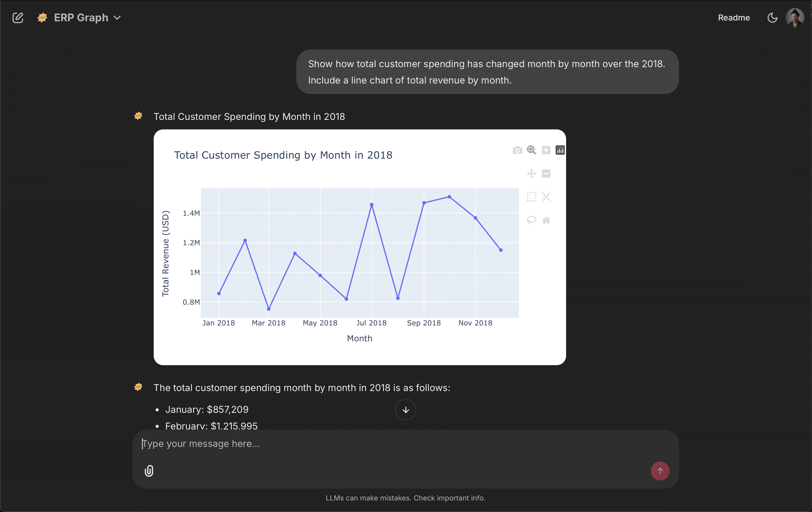812x512 pixels.
Task: Click the scroll-to-bottom arrow button
Action: point(405,410)
